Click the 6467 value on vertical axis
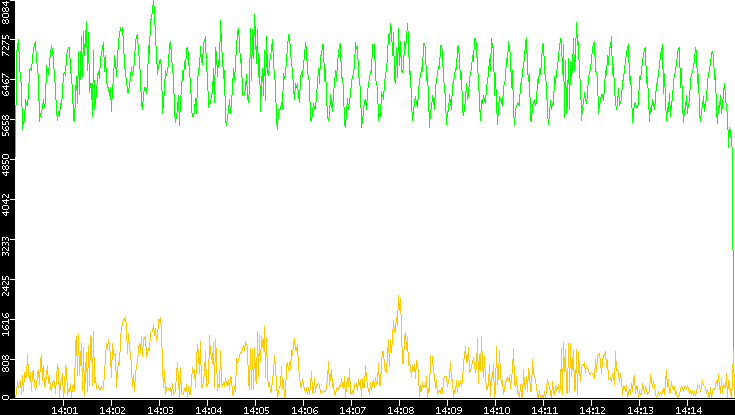Image resolution: width=735 pixels, height=415 pixels. [x=6, y=86]
